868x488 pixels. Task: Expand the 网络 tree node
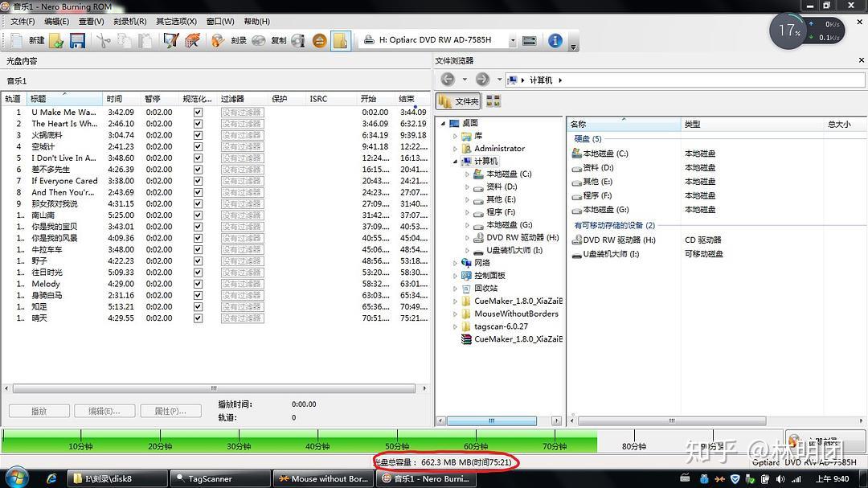(x=457, y=262)
